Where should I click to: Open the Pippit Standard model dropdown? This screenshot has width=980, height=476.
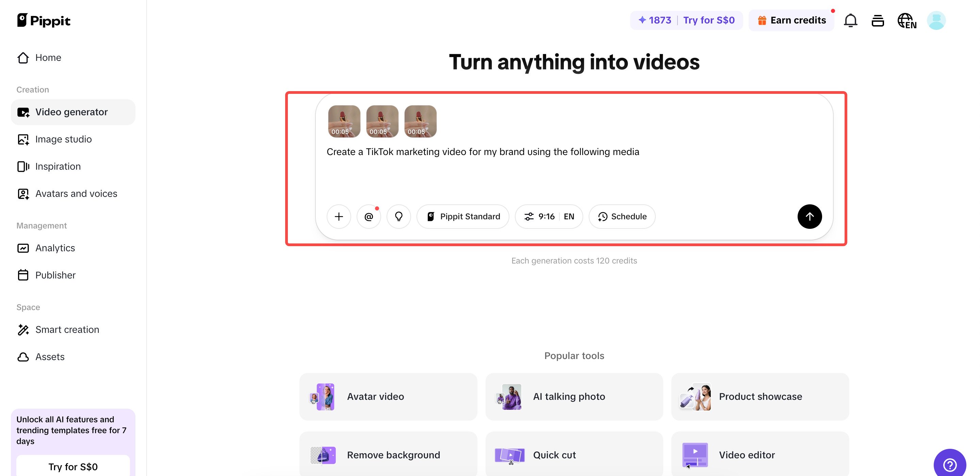(x=463, y=217)
